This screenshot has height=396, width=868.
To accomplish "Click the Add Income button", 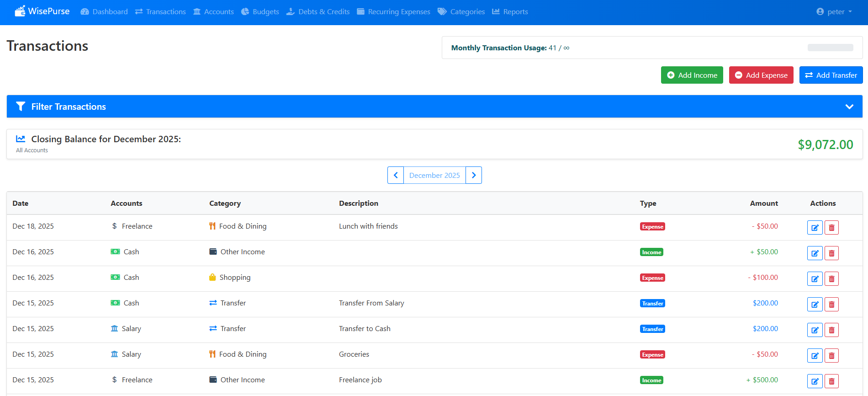I will pyautogui.click(x=692, y=75).
